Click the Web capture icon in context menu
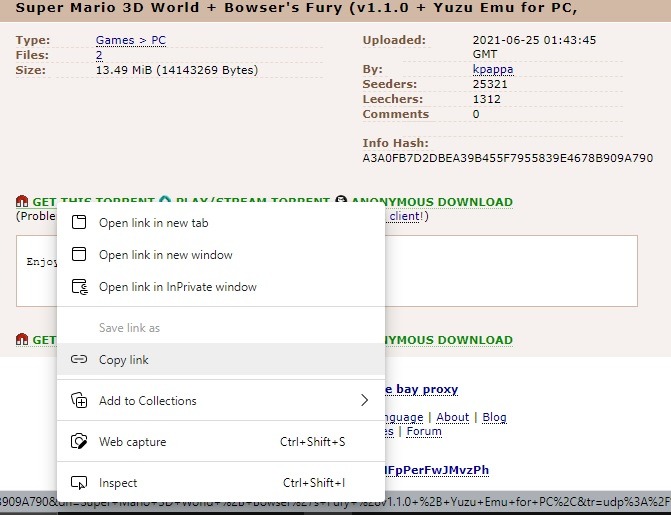The width and height of the screenshot is (671, 515). (79, 442)
